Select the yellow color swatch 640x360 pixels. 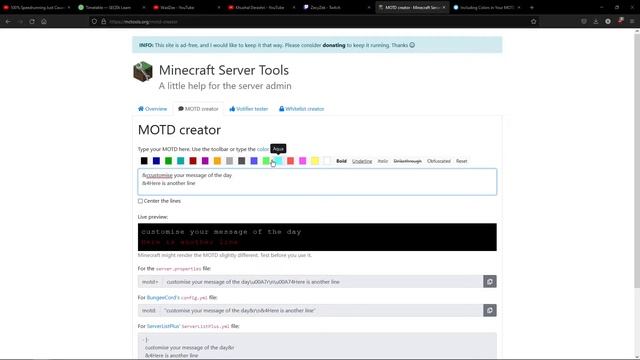(315, 161)
